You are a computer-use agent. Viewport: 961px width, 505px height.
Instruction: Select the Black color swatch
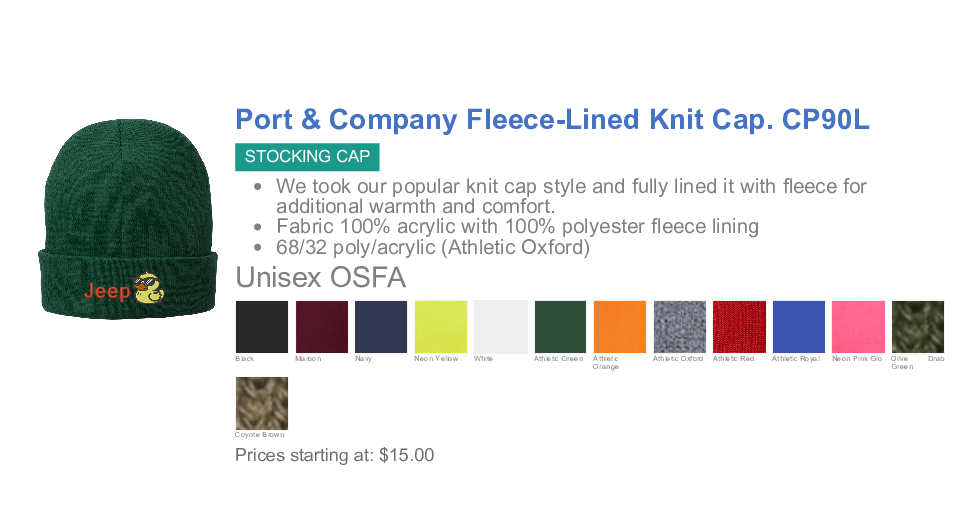coord(261,327)
